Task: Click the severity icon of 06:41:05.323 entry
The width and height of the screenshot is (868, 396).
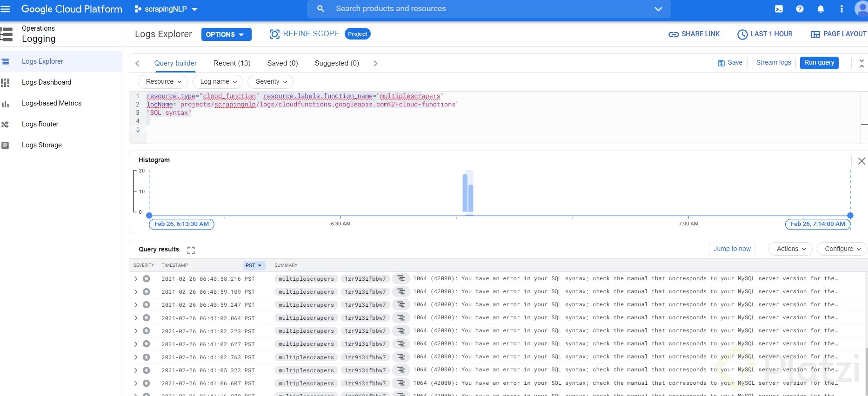Action: tap(146, 370)
